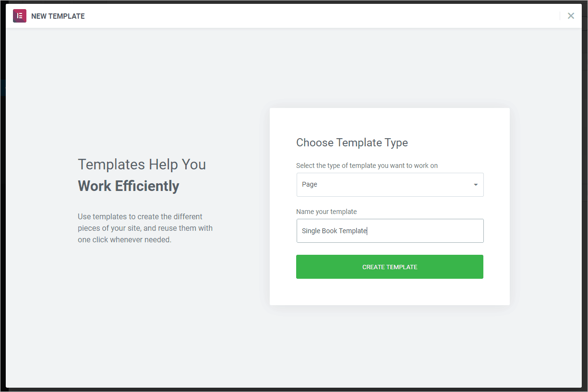
Task: Focus the template name input field
Action: [x=422, y=231]
